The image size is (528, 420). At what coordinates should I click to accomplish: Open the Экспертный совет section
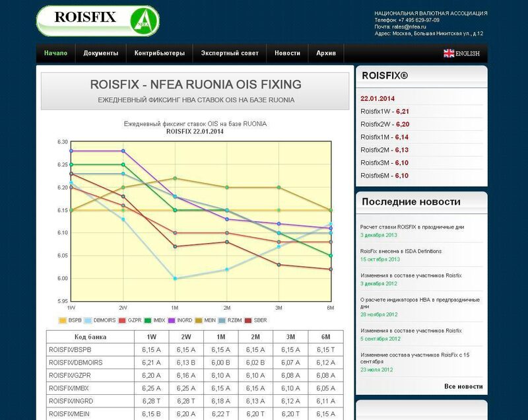point(230,53)
